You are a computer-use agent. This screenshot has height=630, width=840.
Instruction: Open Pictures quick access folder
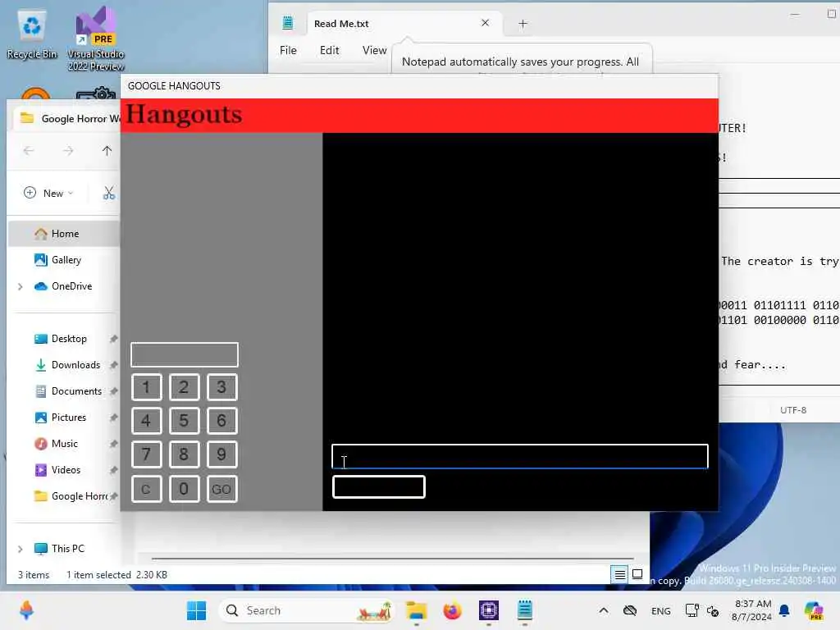[x=69, y=418]
